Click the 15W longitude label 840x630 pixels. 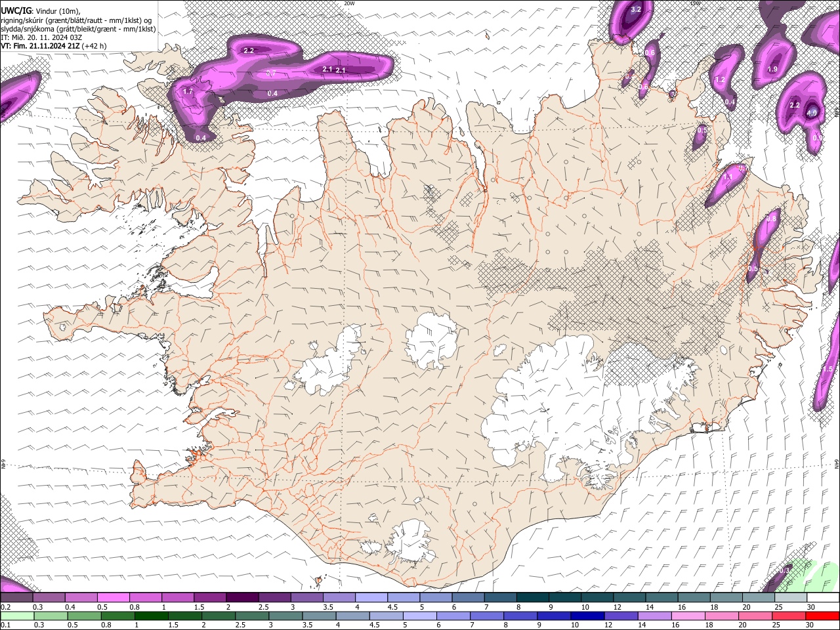tap(695, 3)
